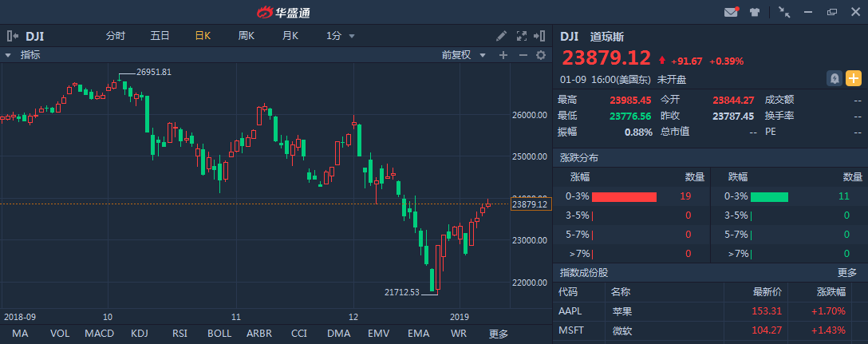Collapse the left panel next to DJI
The height and width of the screenshot is (344, 868).
12,36
